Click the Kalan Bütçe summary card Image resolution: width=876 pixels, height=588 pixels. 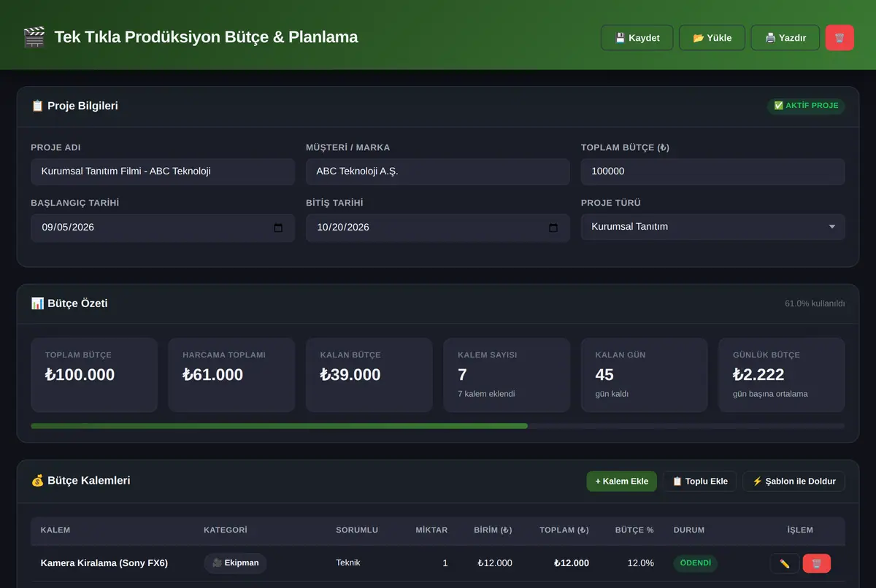pos(369,375)
